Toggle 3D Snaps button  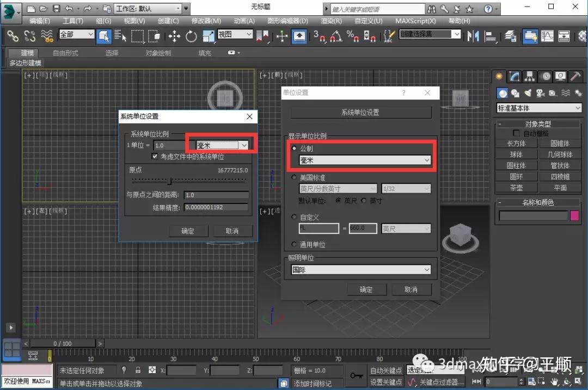coord(319,36)
